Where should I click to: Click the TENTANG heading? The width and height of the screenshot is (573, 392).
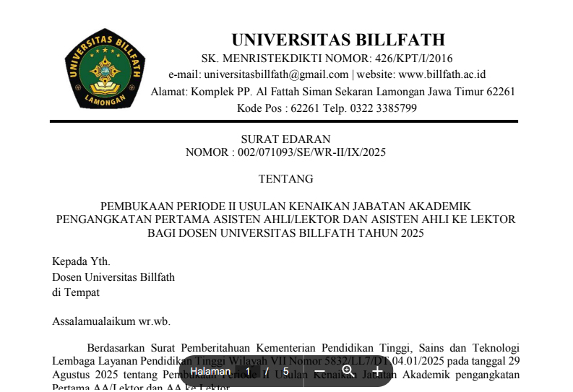pyautogui.click(x=285, y=179)
